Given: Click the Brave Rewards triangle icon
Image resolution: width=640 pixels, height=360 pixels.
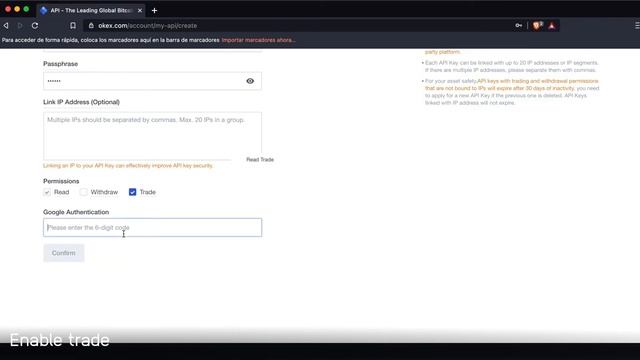Looking at the screenshot, I should click(551, 26).
